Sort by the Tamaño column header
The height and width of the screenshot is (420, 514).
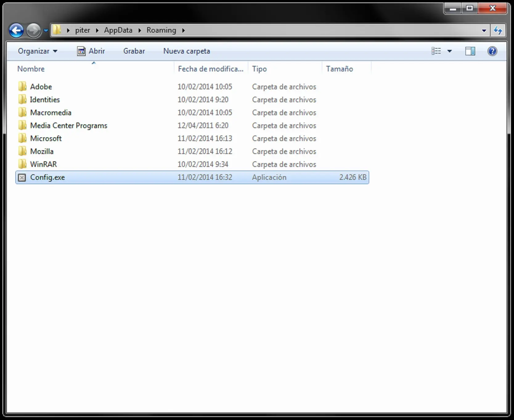coord(347,69)
